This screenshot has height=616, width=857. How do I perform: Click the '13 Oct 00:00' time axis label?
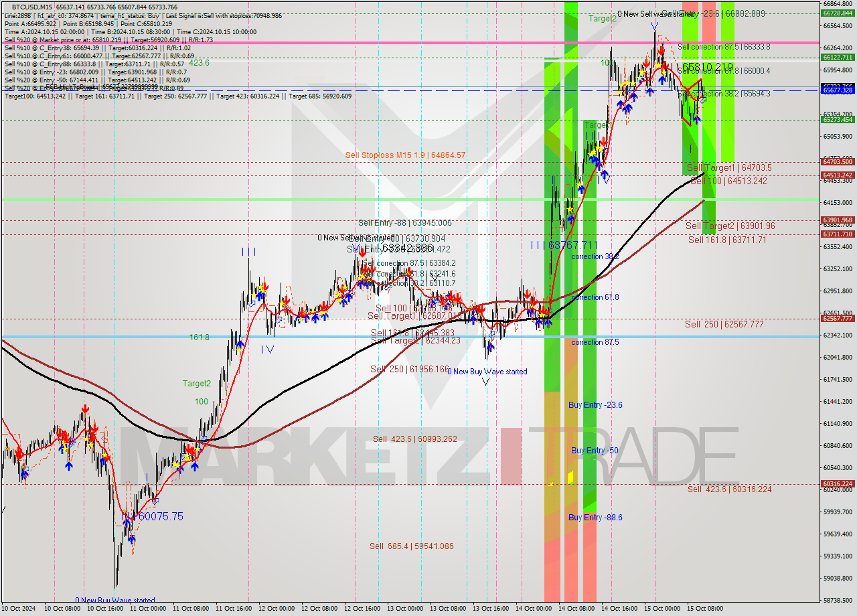point(406,609)
